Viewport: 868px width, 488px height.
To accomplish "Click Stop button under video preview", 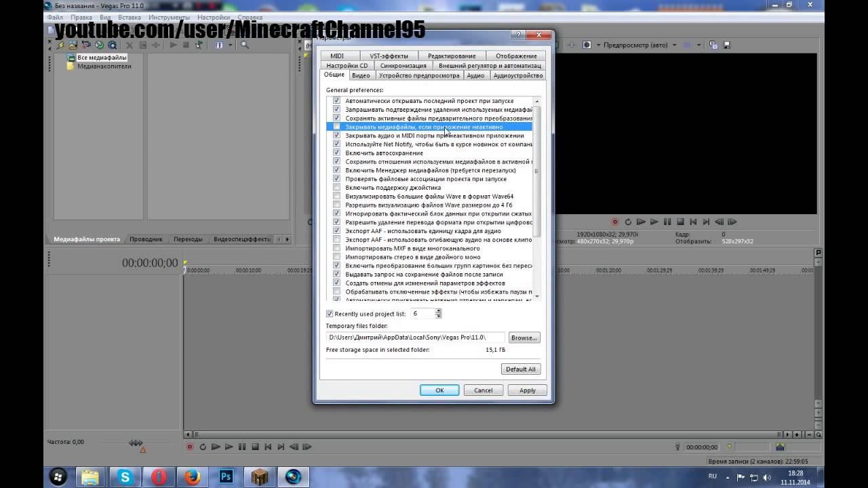I will tap(680, 222).
